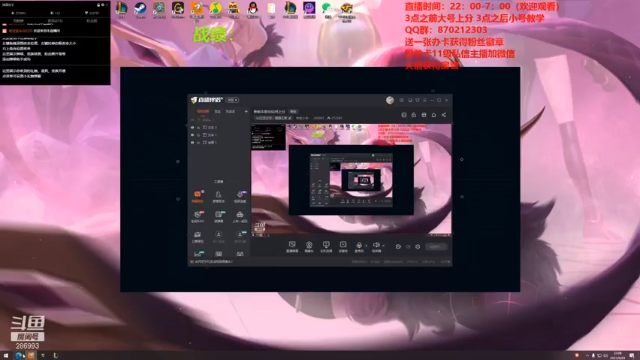Open League of Legends shortcut beside purple icon

[x=290, y=9]
